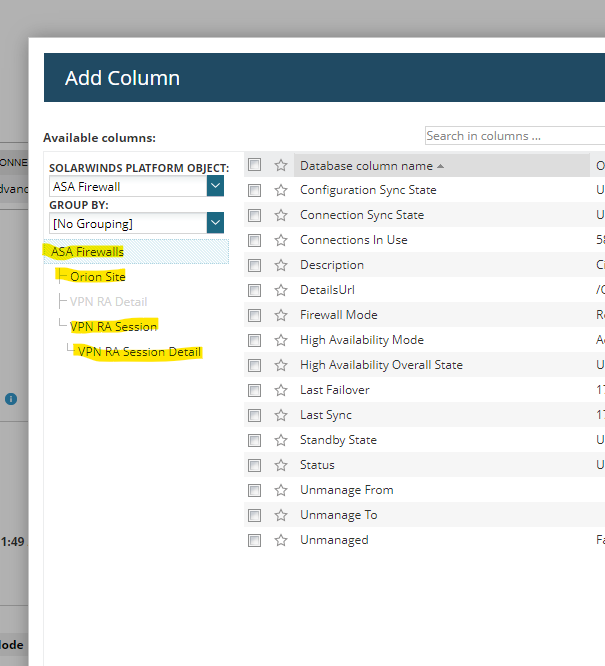Screen dimensions: 605x666
Task: Check the Status column checkbox
Action: click(x=254, y=466)
